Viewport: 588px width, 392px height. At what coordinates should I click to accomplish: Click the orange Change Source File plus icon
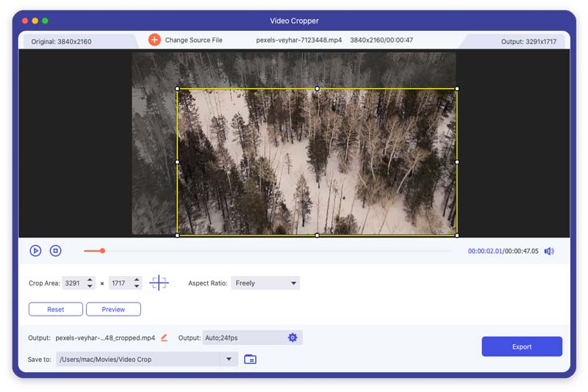click(154, 40)
